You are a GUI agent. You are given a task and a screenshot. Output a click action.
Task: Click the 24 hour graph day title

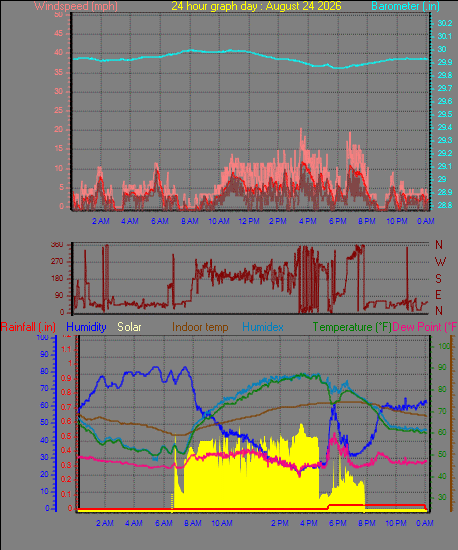pyautogui.click(x=256, y=6)
